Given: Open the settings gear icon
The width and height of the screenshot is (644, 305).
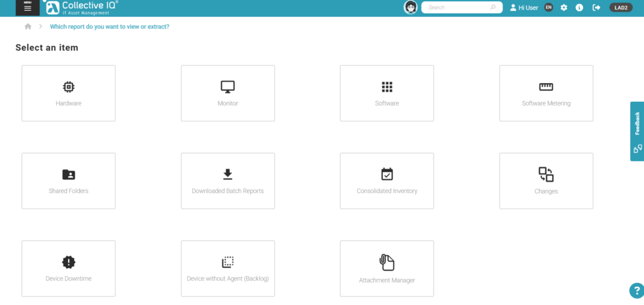Looking at the screenshot, I should (x=563, y=8).
